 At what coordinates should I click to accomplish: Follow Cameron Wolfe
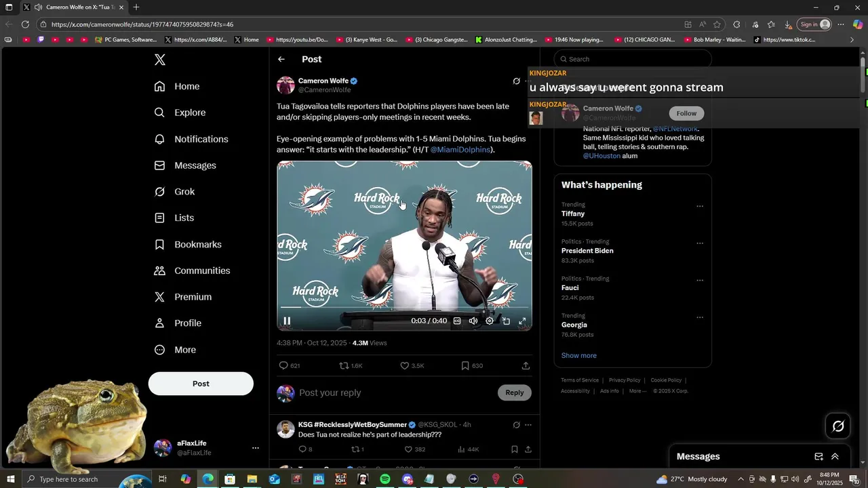686,113
